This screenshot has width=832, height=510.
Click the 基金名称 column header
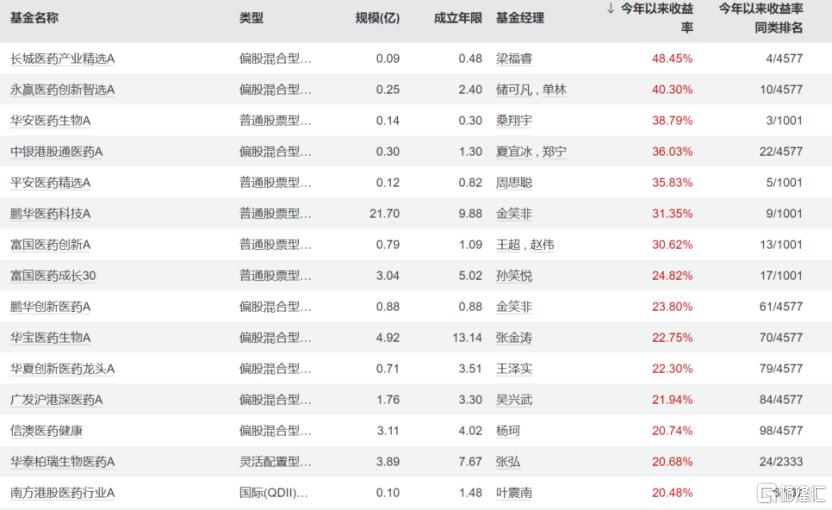(34, 18)
